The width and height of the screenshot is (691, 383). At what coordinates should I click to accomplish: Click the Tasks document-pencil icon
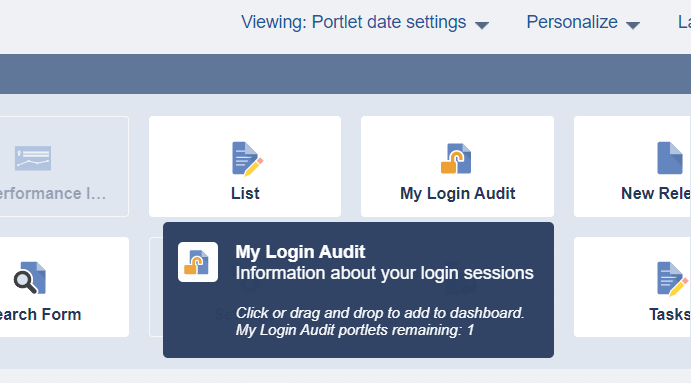tap(672, 279)
